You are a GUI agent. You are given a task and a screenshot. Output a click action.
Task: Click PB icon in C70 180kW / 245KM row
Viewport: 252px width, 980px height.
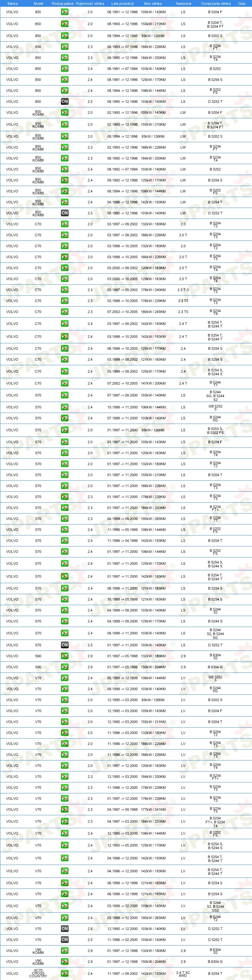coord(65,312)
